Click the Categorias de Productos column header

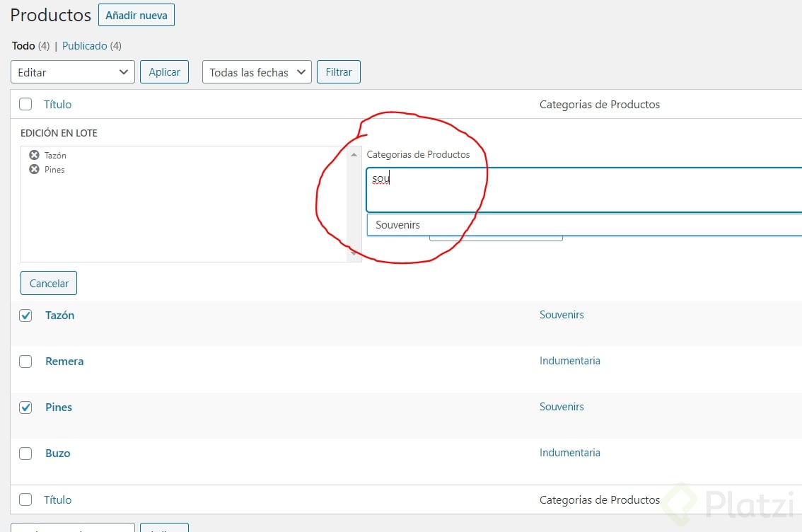600,105
